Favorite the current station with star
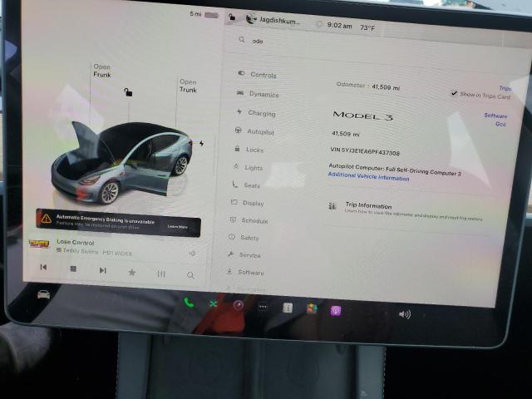This screenshot has width=532, height=399. [132, 272]
